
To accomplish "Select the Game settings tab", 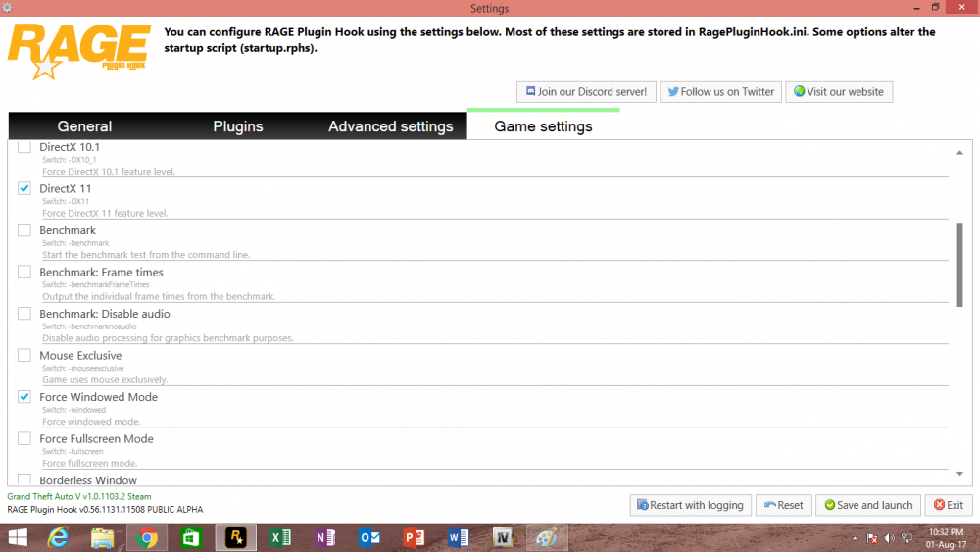I will [x=543, y=126].
